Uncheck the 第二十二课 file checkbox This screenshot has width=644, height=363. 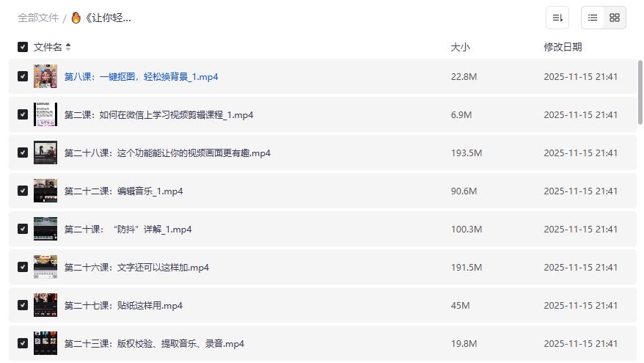tap(23, 191)
